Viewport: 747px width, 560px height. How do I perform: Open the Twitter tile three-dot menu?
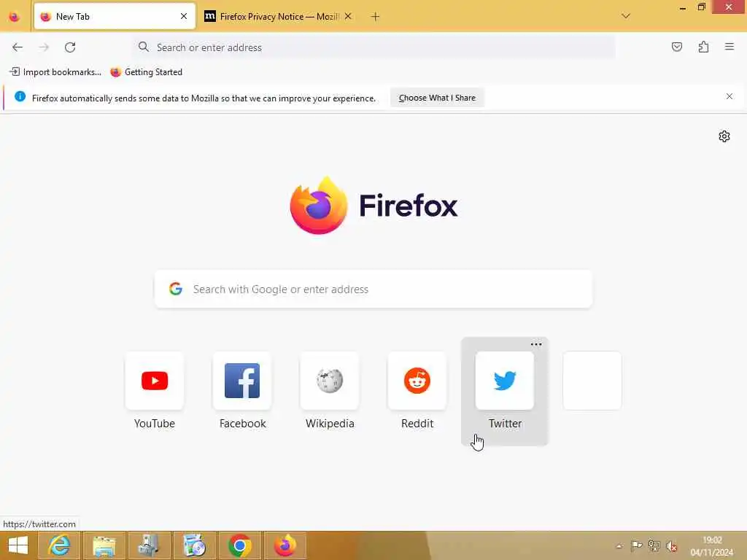[536, 344]
